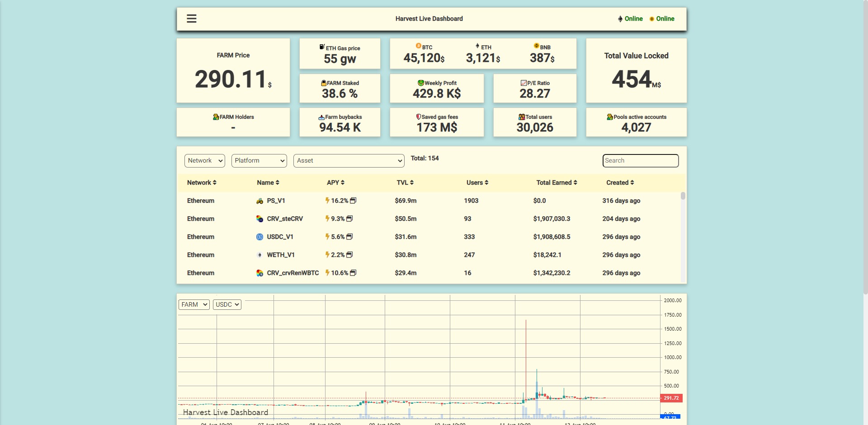Open the Network filter dropdown
Image resolution: width=868 pixels, height=425 pixels.
pos(205,161)
